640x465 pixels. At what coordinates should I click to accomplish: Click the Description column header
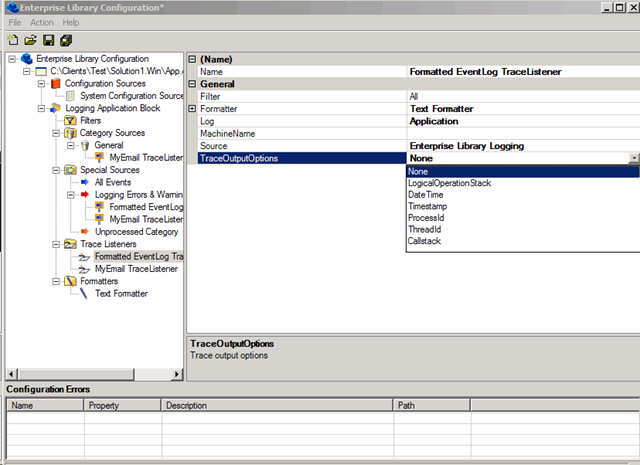point(278,405)
